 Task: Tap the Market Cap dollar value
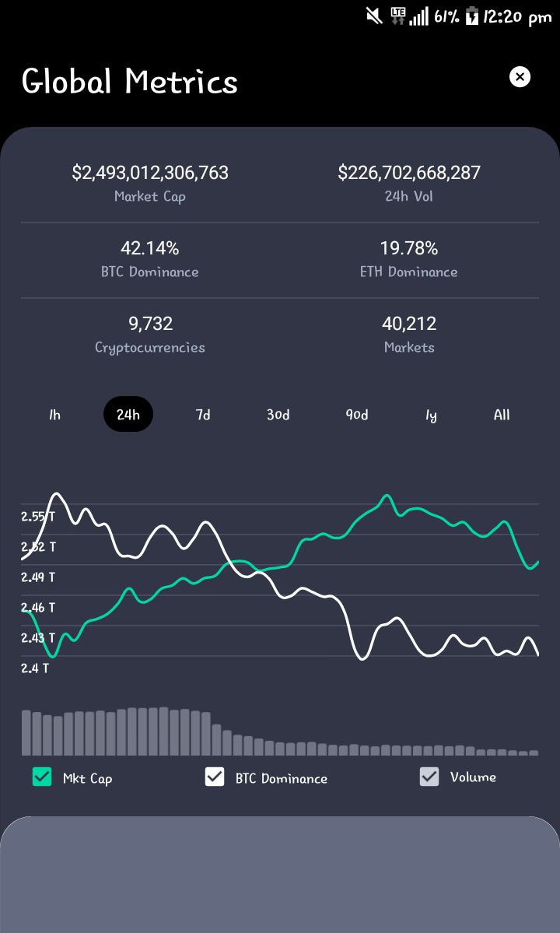click(150, 173)
